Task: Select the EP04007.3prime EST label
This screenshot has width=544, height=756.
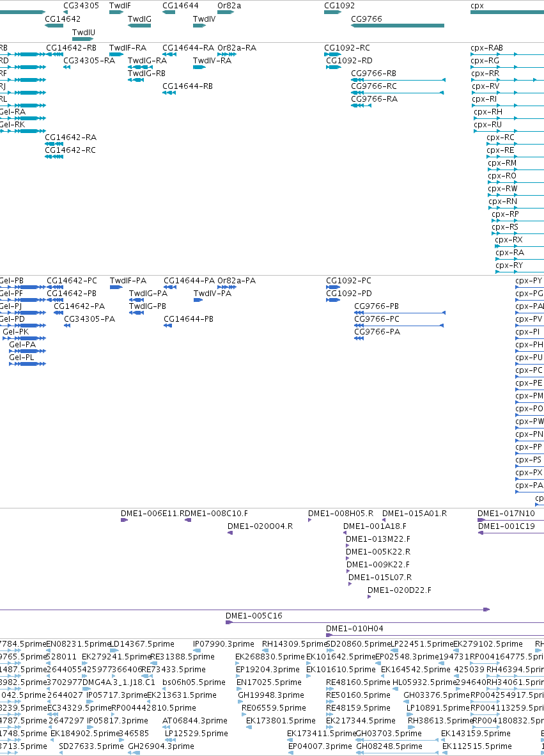Action: tap(320, 746)
